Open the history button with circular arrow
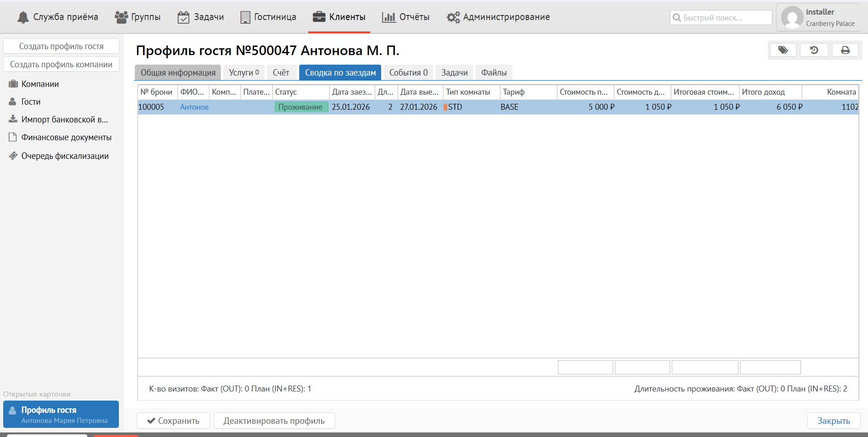 click(x=814, y=50)
